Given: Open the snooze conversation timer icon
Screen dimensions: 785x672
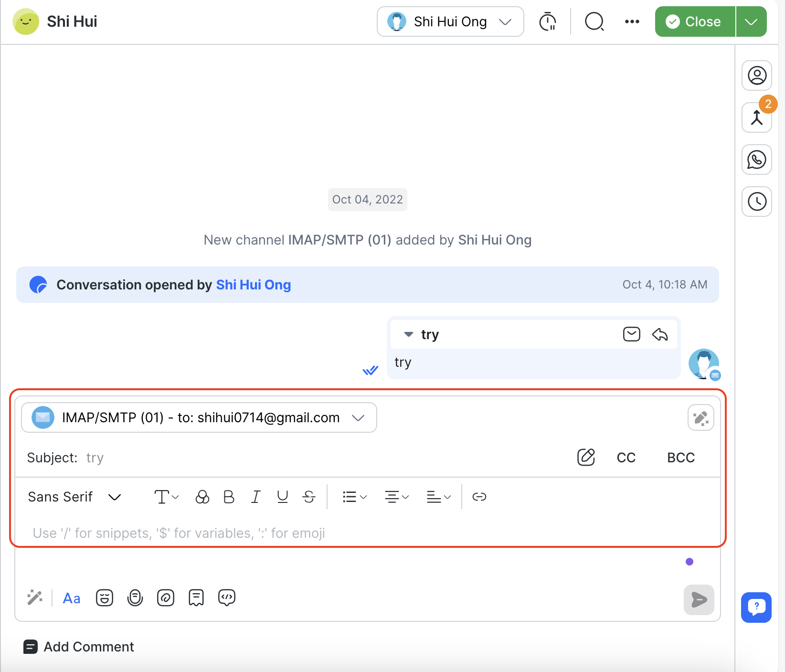Looking at the screenshot, I should [548, 21].
